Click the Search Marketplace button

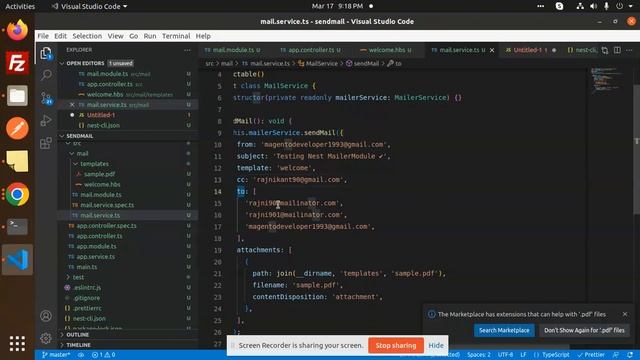pos(504,330)
